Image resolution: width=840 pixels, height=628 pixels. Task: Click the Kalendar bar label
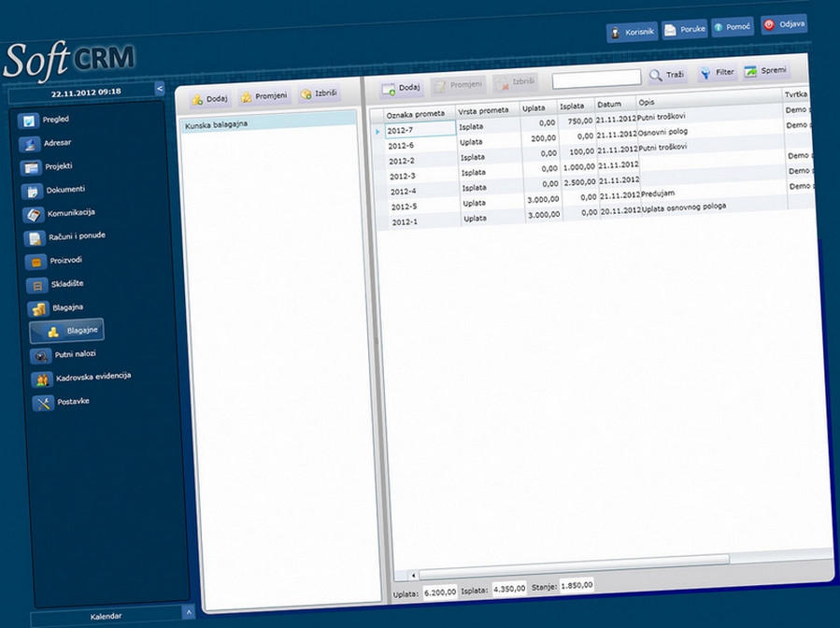(106, 616)
